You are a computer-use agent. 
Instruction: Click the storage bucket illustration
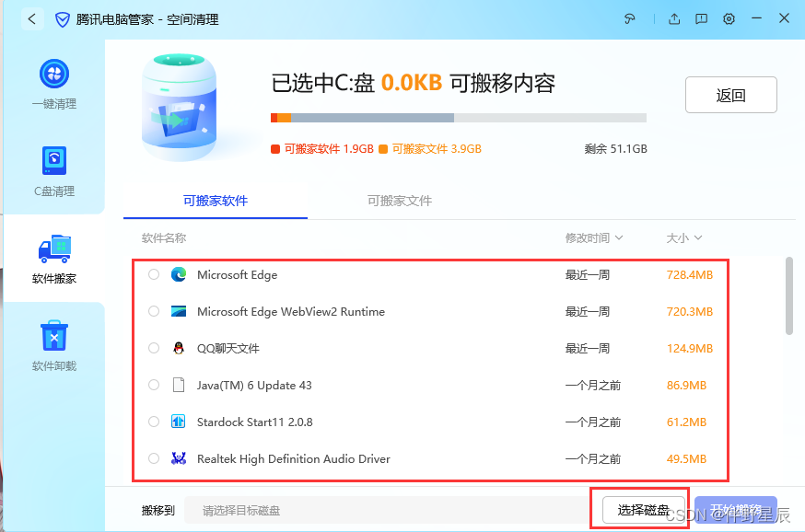coord(180,107)
